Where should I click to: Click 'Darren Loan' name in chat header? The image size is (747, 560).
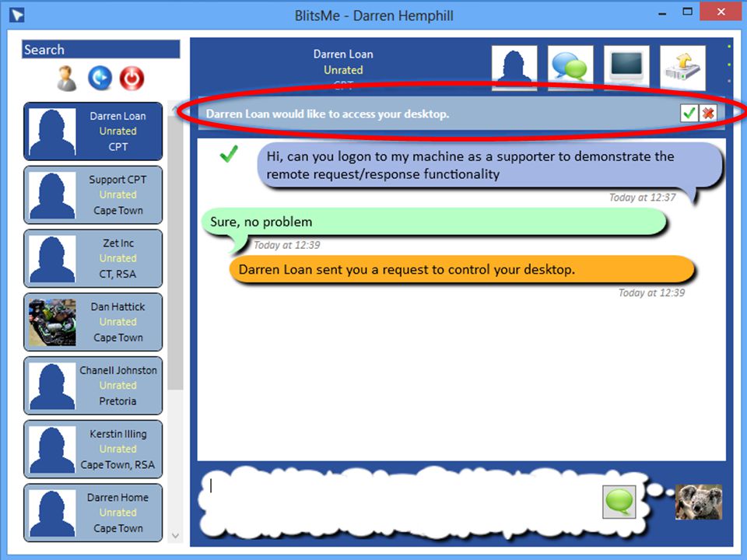[343, 54]
